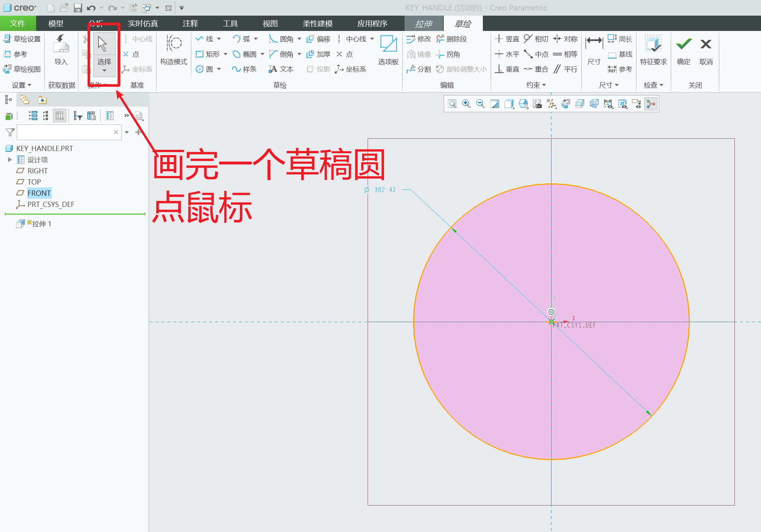Expand the 设计项 node in model tree

coord(10,160)
